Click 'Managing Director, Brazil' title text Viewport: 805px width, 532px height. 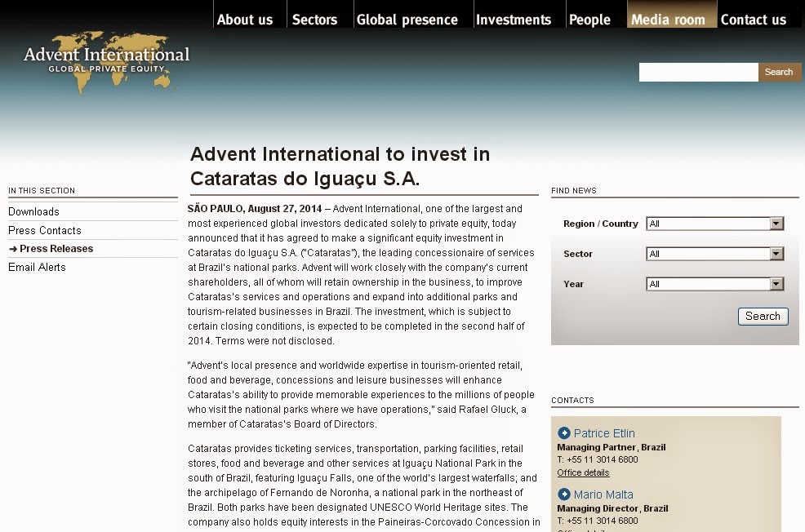coord(612,508)
